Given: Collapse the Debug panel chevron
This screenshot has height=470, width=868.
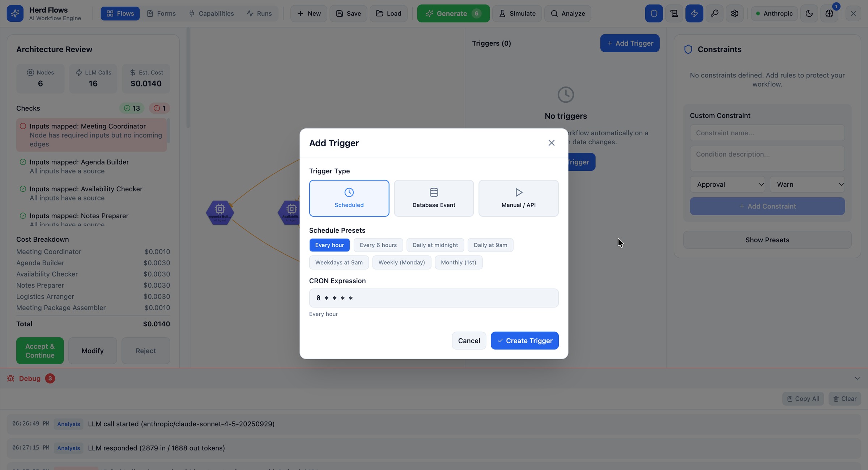Looking at the screenshot, I should tap(857, 378).
